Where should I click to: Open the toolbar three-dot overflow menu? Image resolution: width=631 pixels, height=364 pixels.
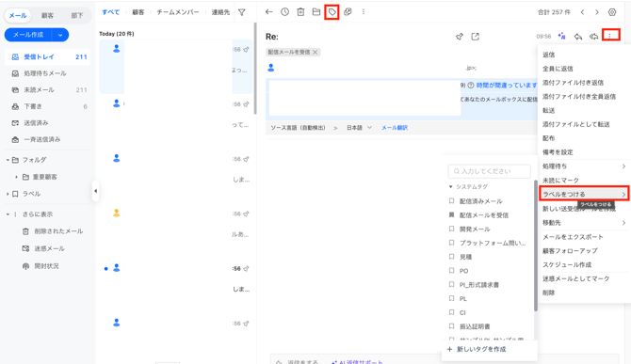364,12
